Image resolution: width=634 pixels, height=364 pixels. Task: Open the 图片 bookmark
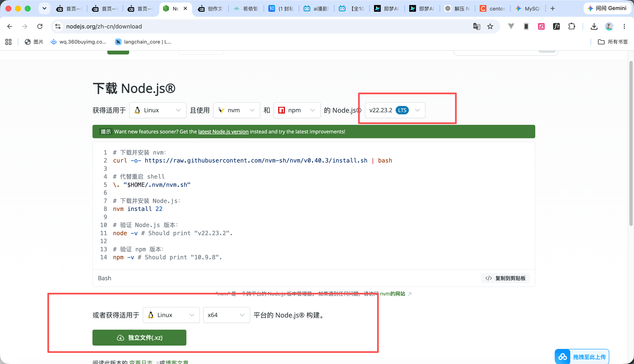coord(34,42)
